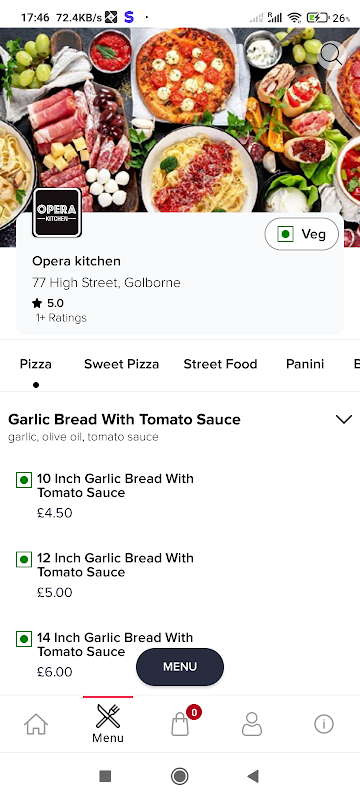Open the shopping bag cart icon
The width and height of the screenshot is (360, 800).
click(181, 722)
